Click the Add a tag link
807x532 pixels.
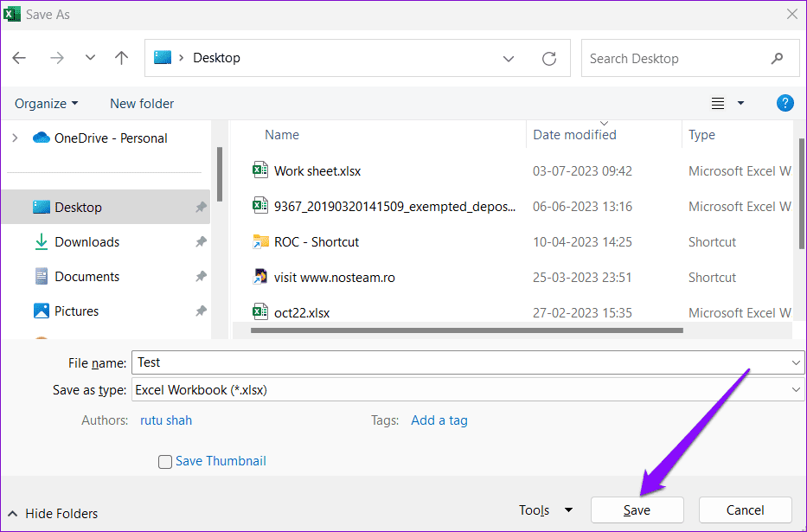[439, 420]
